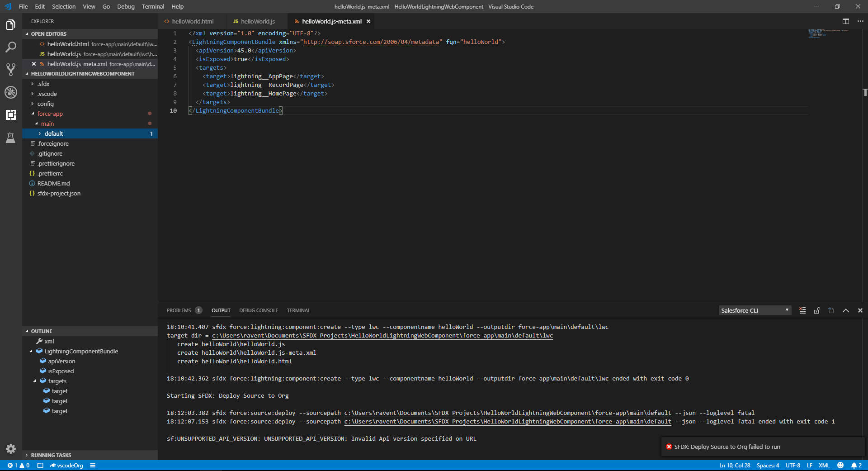Open the Test beaker icon view
The height and width of the screenshot is (471, 868).
click(x=11, y=138)
